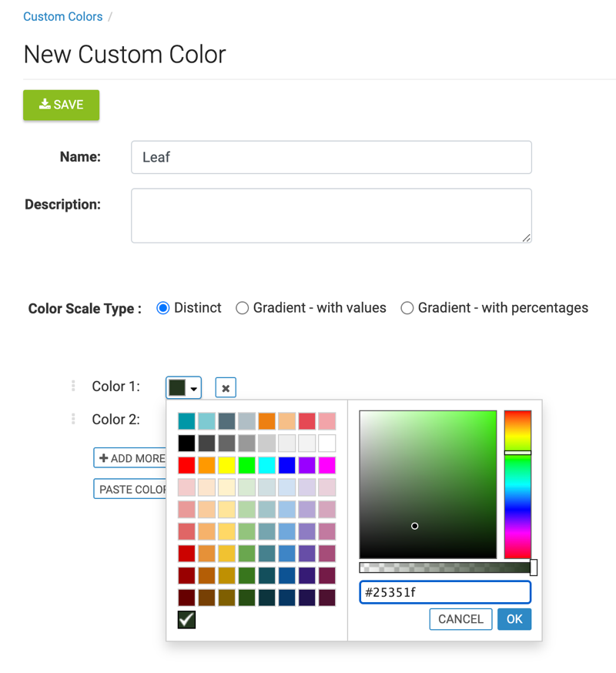Choose Gradient - with values option
Image resolution: width=616 pixels, height=673 pixels.
point(243,308)
